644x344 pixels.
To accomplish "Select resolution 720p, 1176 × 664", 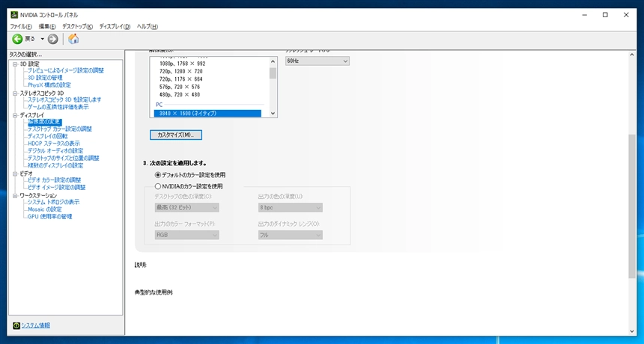I will [x=180, y=79].
